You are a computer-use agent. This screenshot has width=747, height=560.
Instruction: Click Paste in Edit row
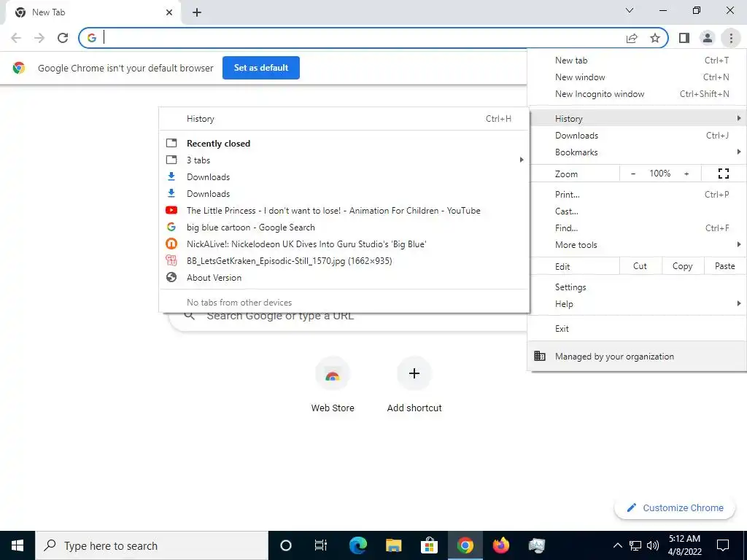[725, 266]
